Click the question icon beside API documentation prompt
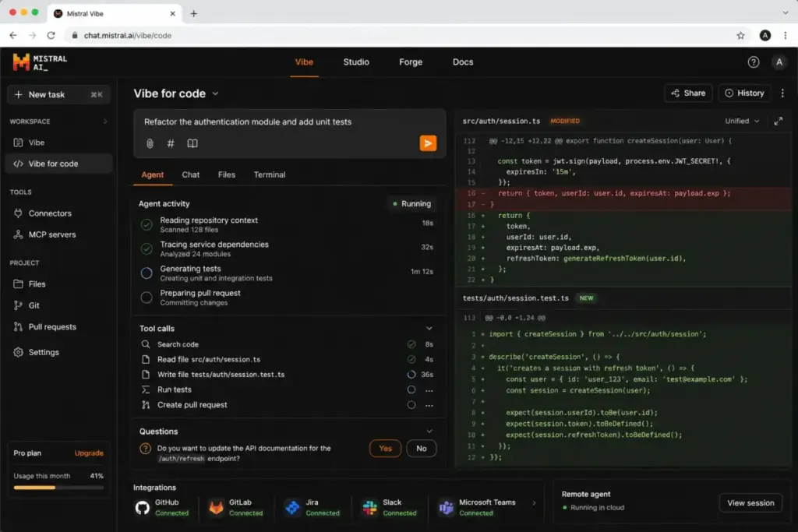Viewport: 798px width, 532px height. point(146,449)
